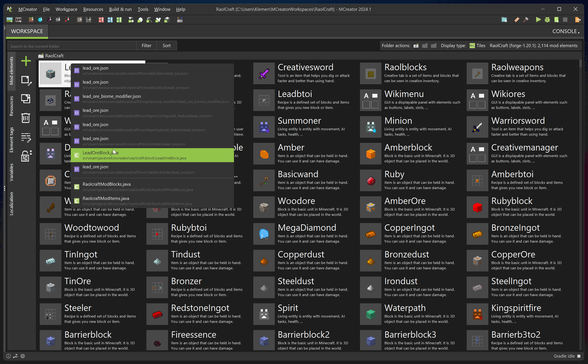The image size is (588, 364).
Task: Run client with the green play button
Action: (538, 20)
